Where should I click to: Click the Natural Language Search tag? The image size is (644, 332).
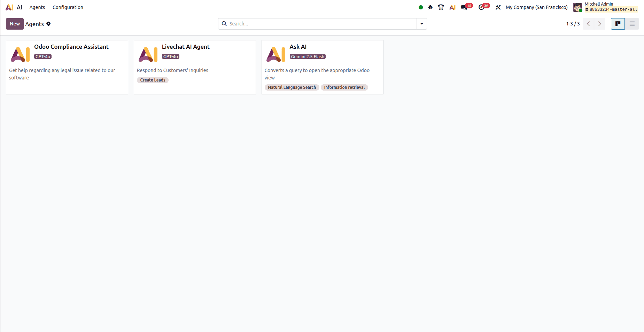(x=292, y=87)
